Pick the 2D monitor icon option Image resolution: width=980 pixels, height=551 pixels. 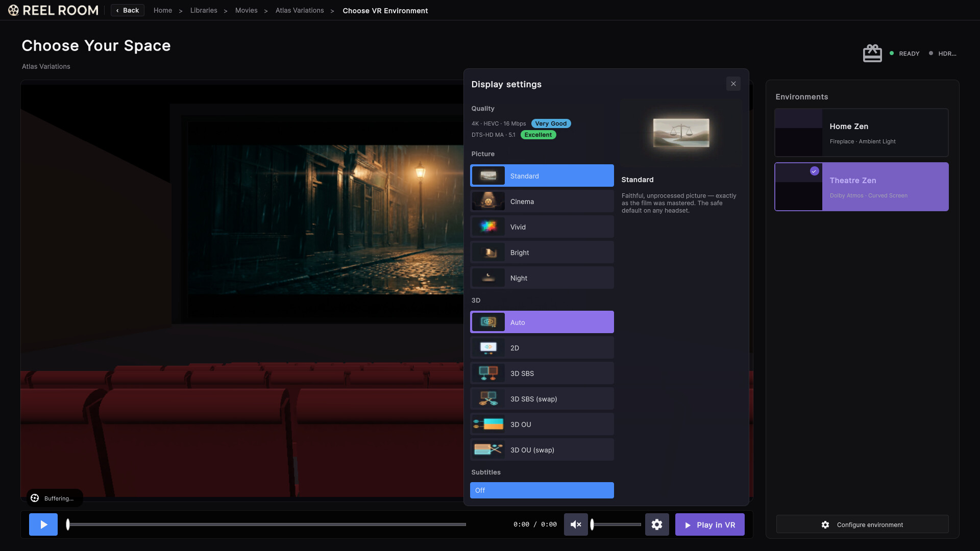tap(488, 348)
